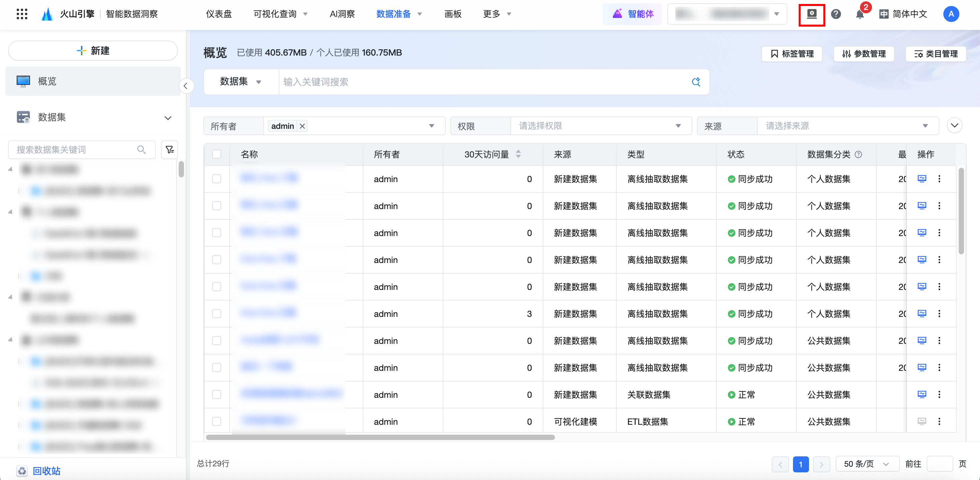Click the 新建 create button
The image size is (980, 480).
[93, 51]
